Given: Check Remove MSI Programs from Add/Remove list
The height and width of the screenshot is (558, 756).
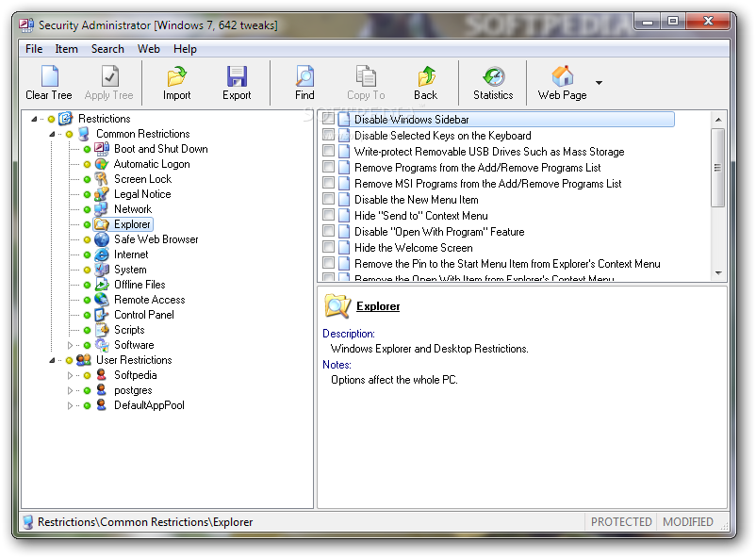Looking at the screenshot, I should pyautogui.click(x=328, y=182).
